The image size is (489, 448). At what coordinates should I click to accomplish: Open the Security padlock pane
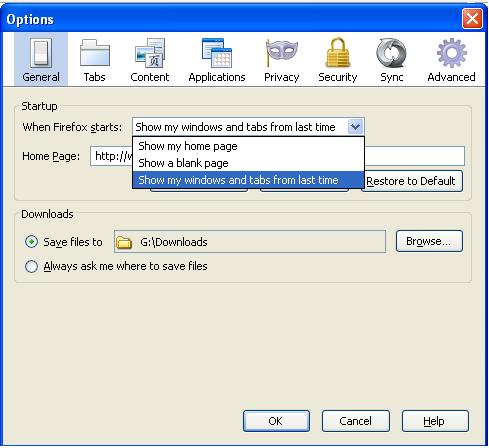338,60
